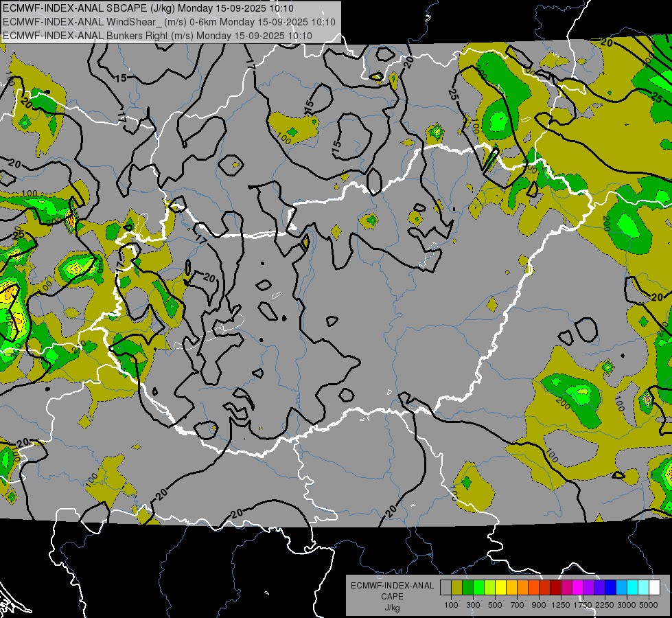The height and width of the screenshot is (618, 672).
Task: Select the violet swatch left of 2250
Action: coord(600,587)
